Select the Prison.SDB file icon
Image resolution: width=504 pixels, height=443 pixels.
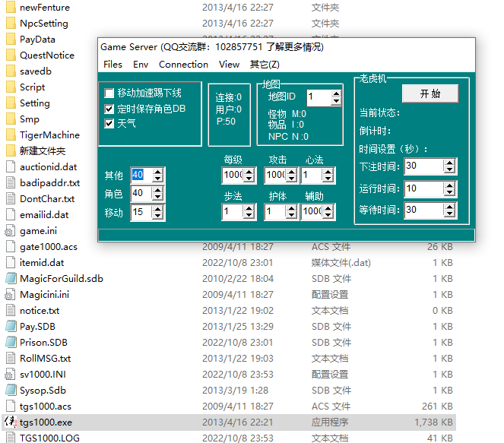[11, 342]
